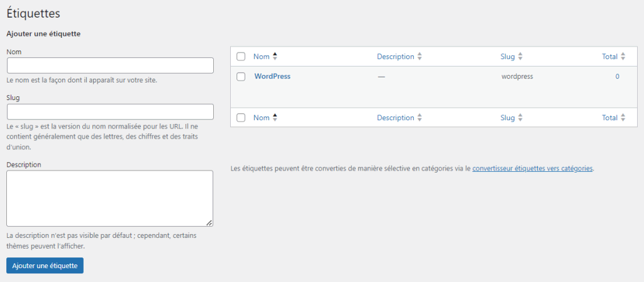Click sort arrows beside top Total header

[623, 57]
